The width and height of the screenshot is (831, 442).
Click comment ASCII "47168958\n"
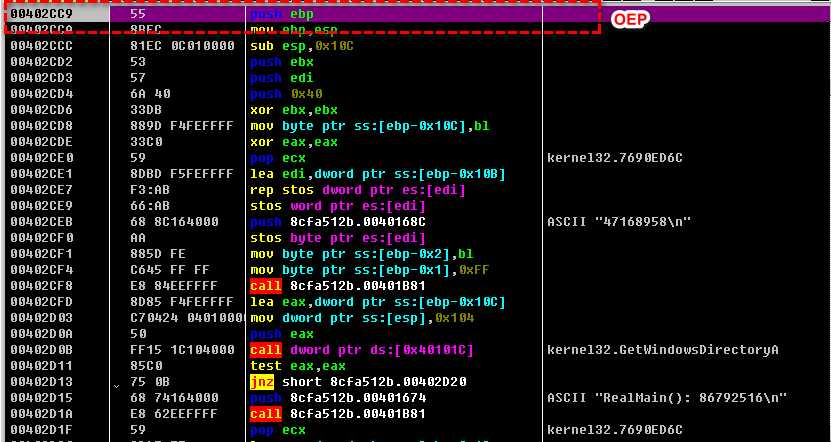click(x=619, y=222)
